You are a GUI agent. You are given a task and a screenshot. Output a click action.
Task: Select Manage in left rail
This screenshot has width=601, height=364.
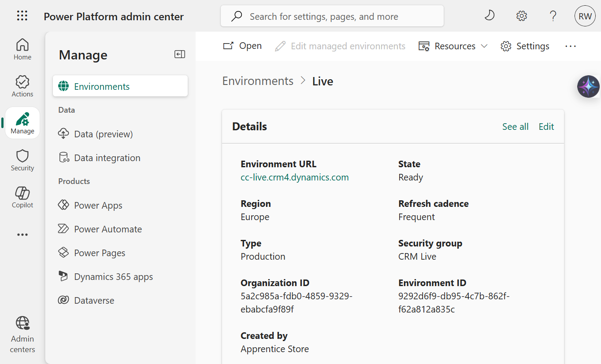click(22, 123)
